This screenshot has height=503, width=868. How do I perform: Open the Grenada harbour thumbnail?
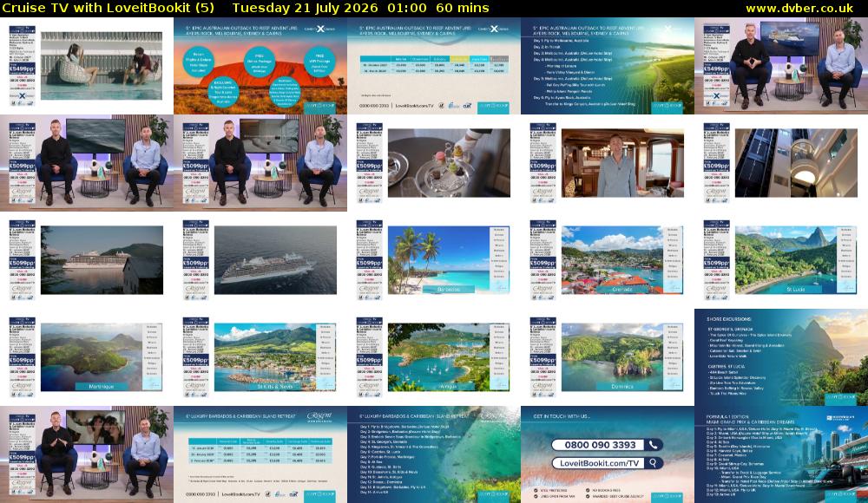click(608, 260)
